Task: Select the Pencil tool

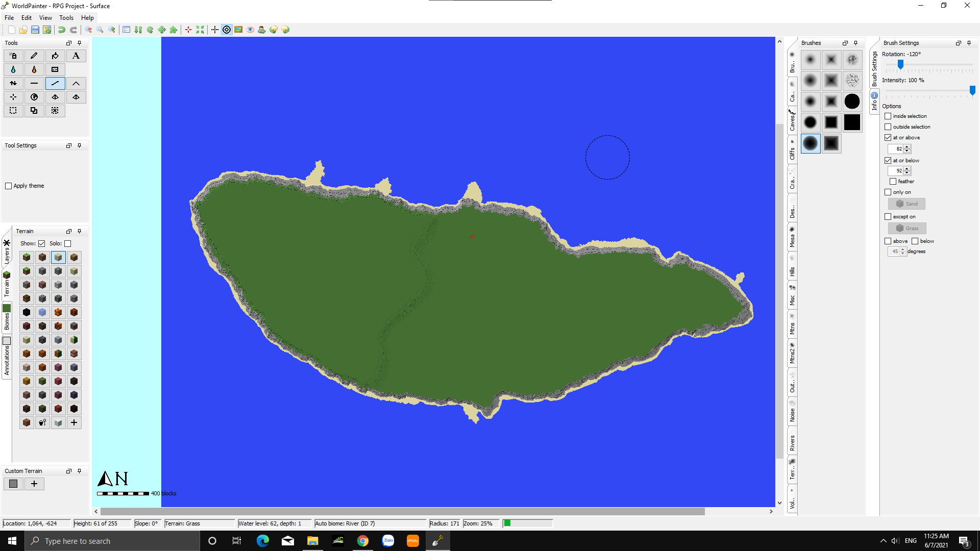Action: [x=34, y=56]
